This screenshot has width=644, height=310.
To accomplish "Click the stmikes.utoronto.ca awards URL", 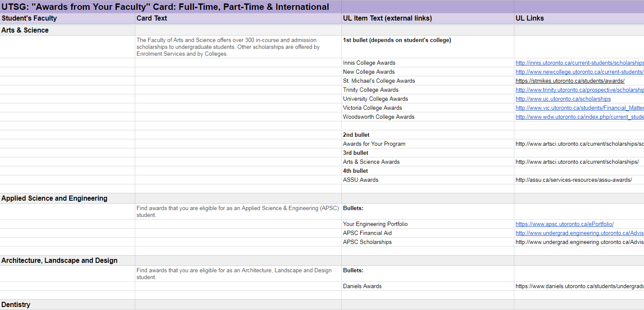I will click(x=570, y=81).
